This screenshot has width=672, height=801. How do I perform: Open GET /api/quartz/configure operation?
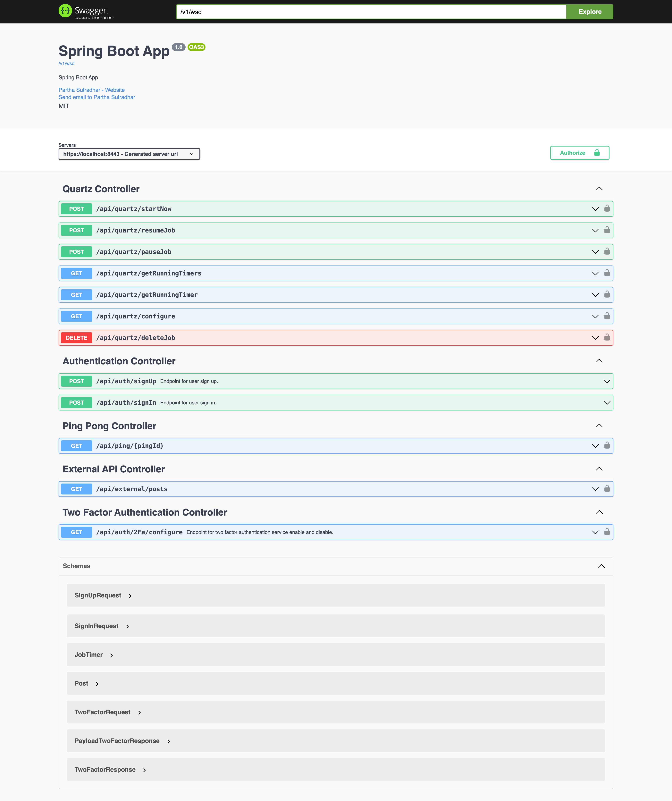click(135, 316)
